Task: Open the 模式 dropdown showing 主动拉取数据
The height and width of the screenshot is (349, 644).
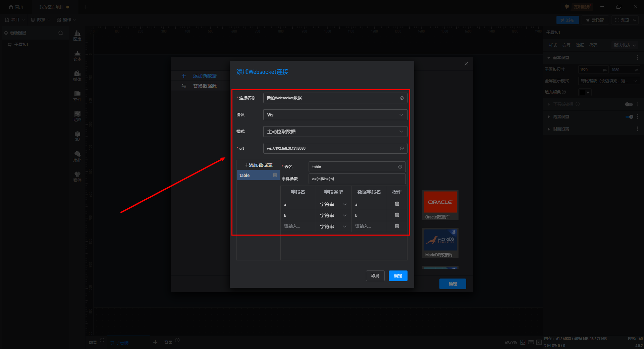Action: tap(335, 132)
